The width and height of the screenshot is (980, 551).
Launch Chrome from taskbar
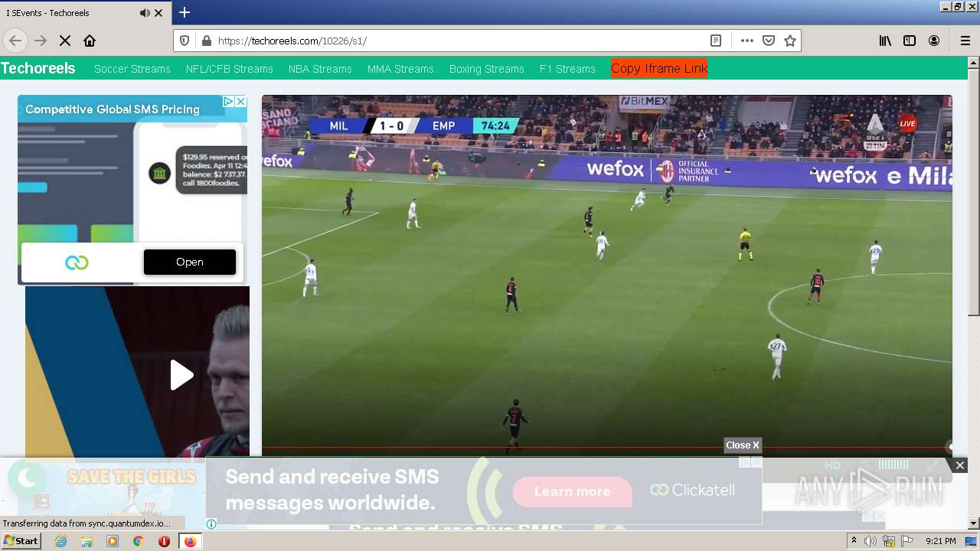tap(138, 541)
